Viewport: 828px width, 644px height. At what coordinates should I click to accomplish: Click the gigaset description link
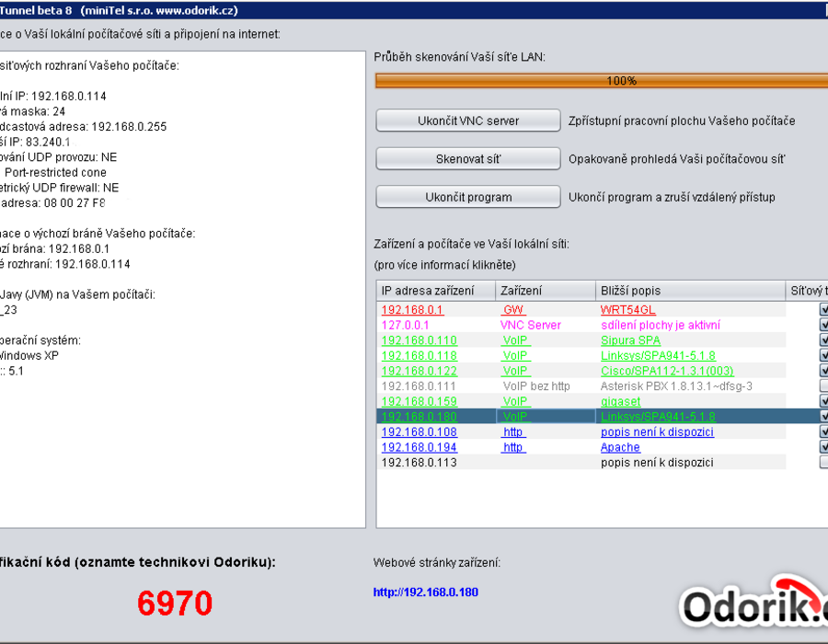tap(620, 402)
